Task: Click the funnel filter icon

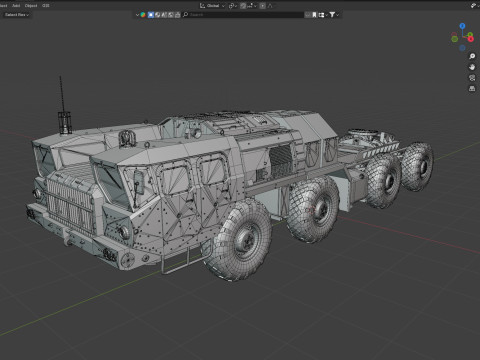Action: pyautogui.click(x=332, y=15)
